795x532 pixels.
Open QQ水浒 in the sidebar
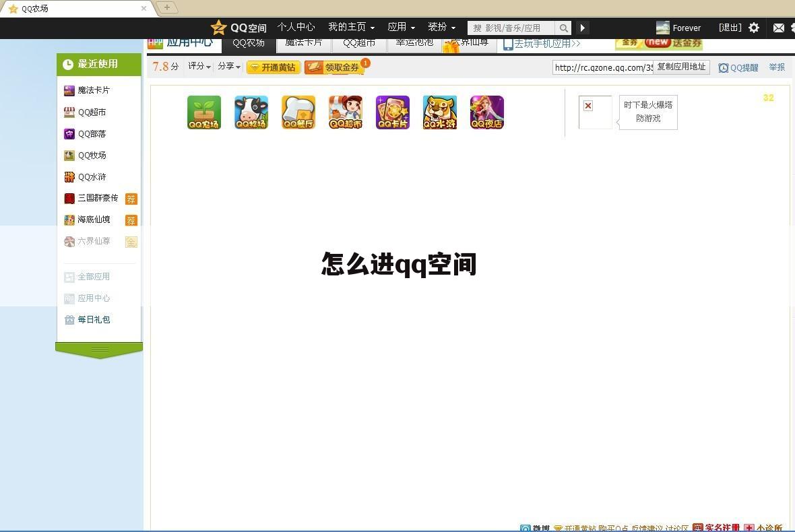click(85, 177)
